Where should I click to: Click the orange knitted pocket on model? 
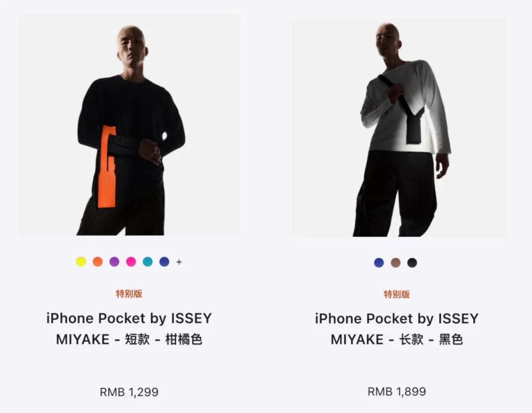click(107, 166)
